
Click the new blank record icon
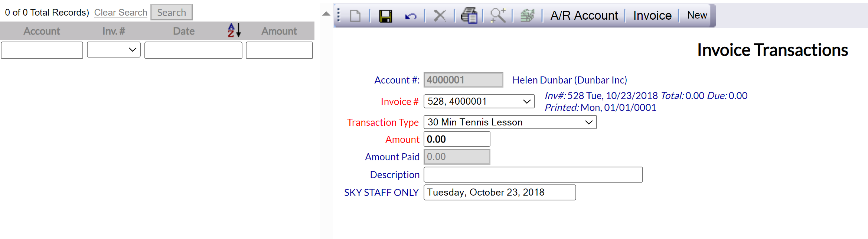point(355,16)
